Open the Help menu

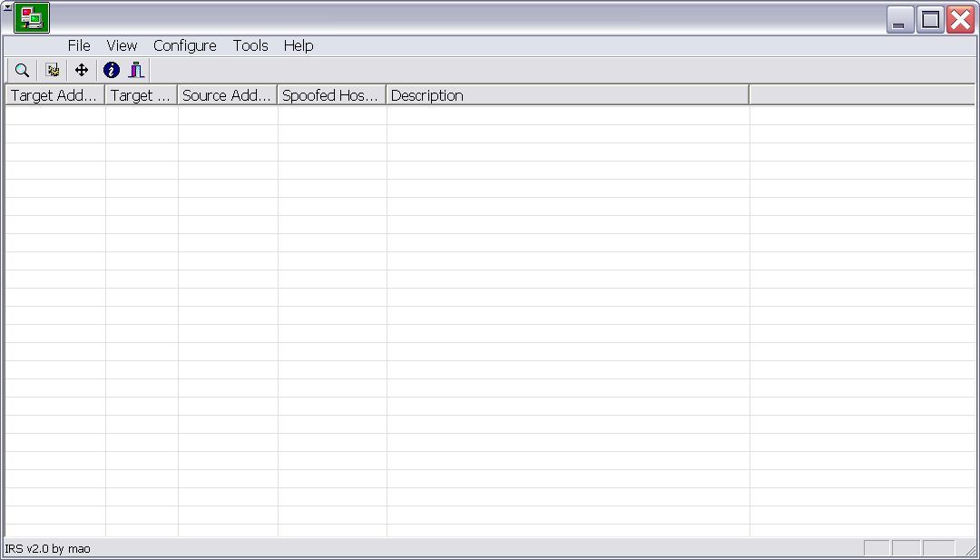pos(299,45)
